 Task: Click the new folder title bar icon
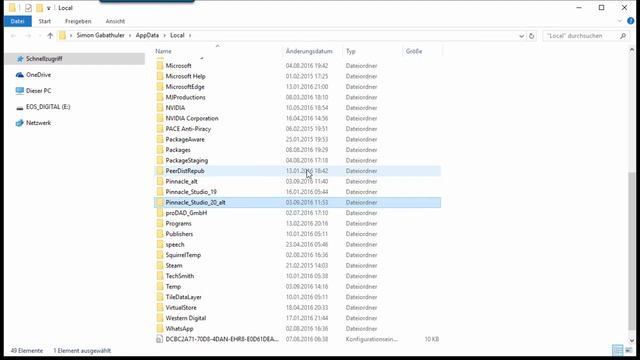coord(39,8)
